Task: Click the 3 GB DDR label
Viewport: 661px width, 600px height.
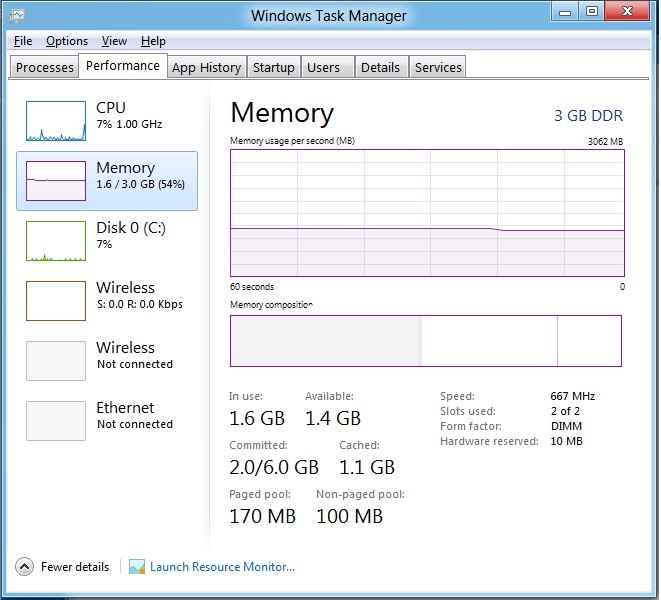Action: tap(588, 116)
